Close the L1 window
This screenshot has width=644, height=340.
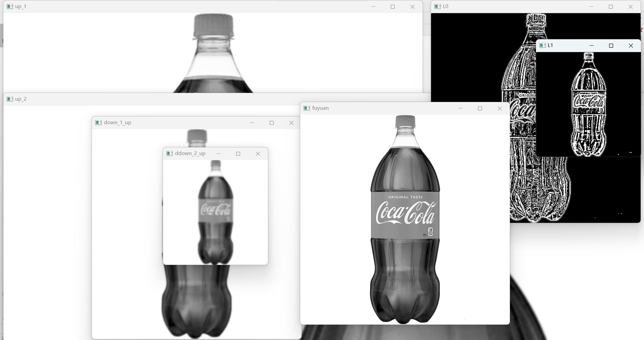[x=631, y=46]
